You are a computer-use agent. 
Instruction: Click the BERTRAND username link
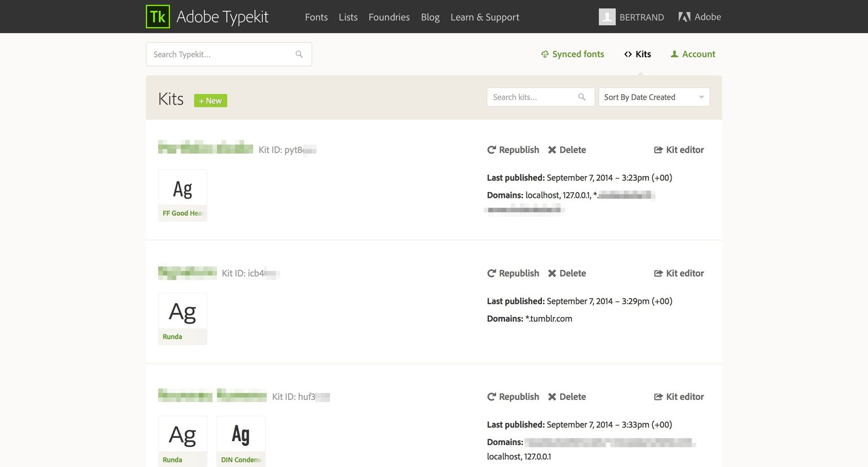coord(642,17)
